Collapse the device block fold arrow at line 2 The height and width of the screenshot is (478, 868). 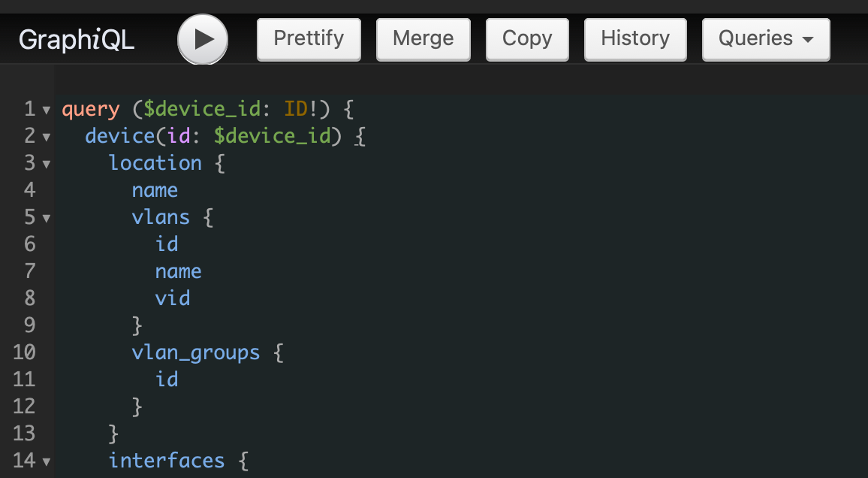[47, 138]
